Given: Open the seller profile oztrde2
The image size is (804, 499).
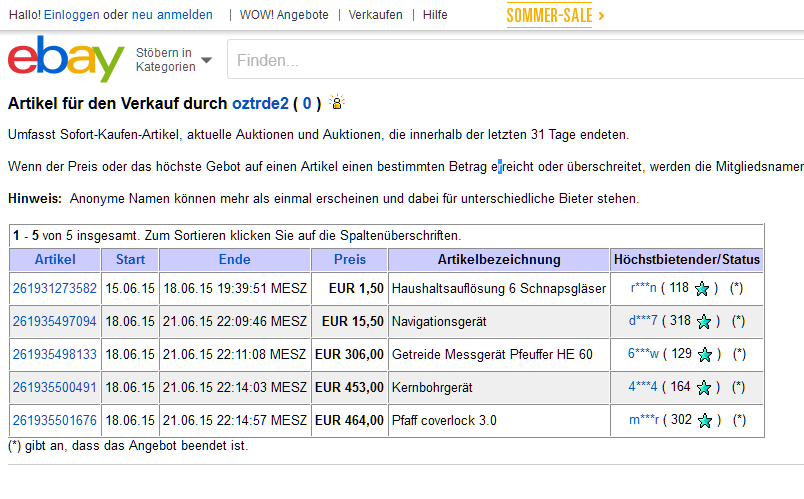Looking at the screenshot, I should [260, 103].
